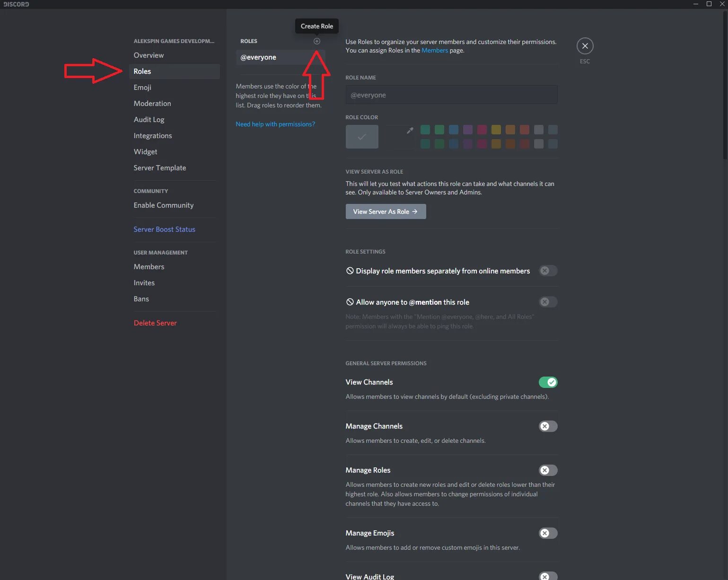Viewport: 728px width, 580px height.
Task: Choose the dark purple swatch in the bottom row
Action: [468, 144]
